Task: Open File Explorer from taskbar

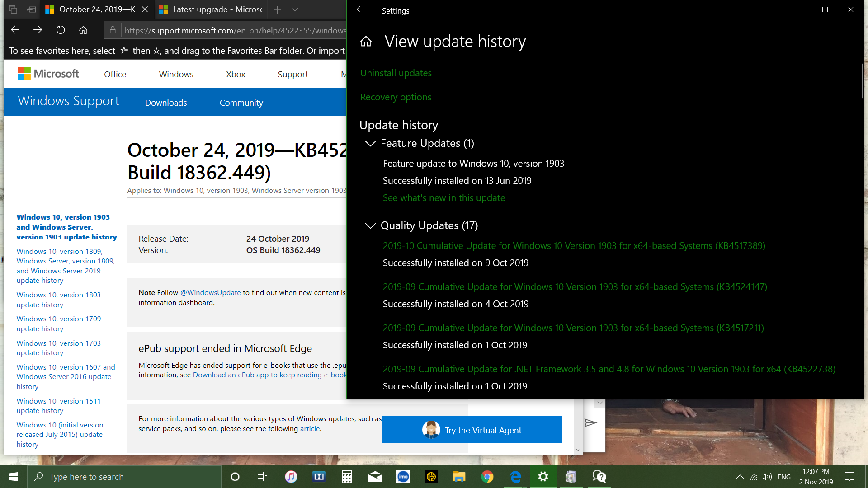Action: pos(459,477)
